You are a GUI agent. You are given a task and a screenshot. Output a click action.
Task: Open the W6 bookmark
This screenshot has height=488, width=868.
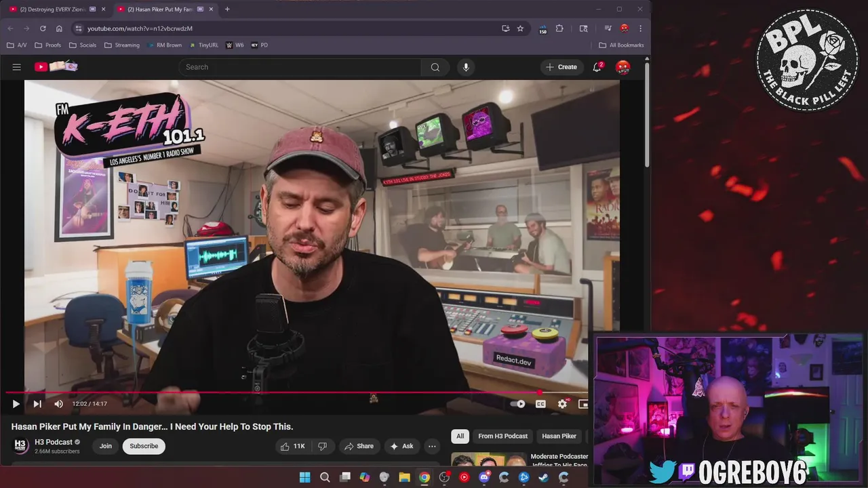tap(235, 45)
